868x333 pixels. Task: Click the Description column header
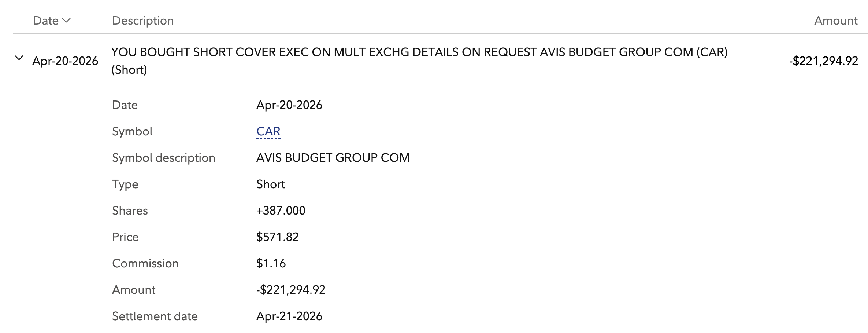tap(143, 21)
